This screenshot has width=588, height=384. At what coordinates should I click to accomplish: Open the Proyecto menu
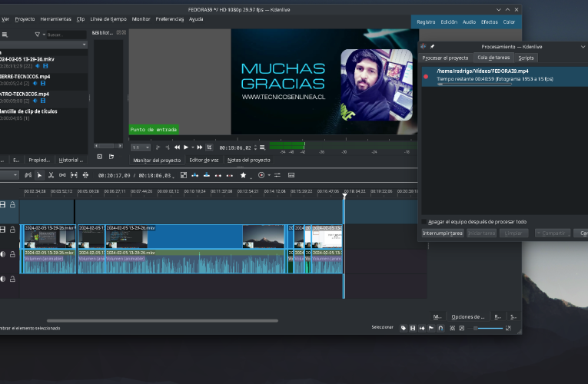(25, 19)
